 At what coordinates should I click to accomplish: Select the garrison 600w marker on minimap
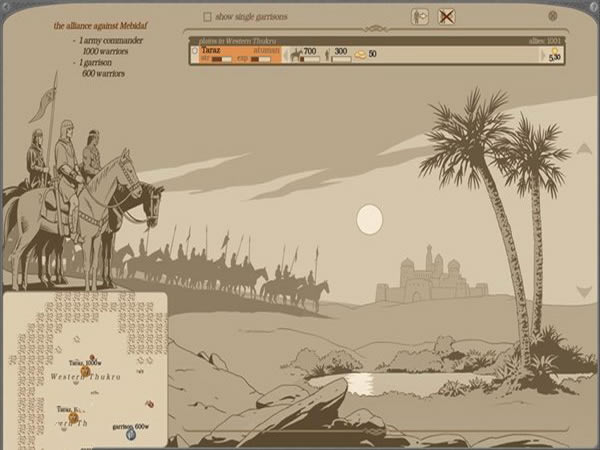coord(131,433)
